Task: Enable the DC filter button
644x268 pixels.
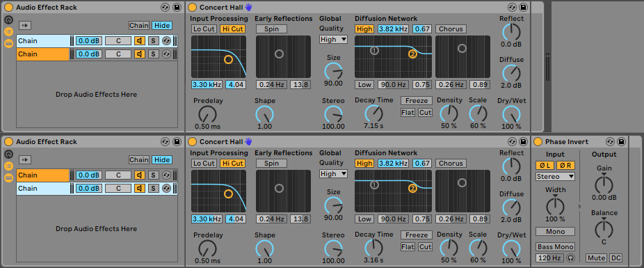Action: tap(615, 258)
